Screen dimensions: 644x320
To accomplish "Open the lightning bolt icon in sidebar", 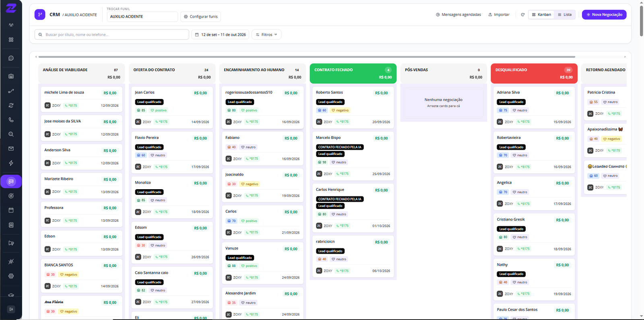I will pos(11,163).
